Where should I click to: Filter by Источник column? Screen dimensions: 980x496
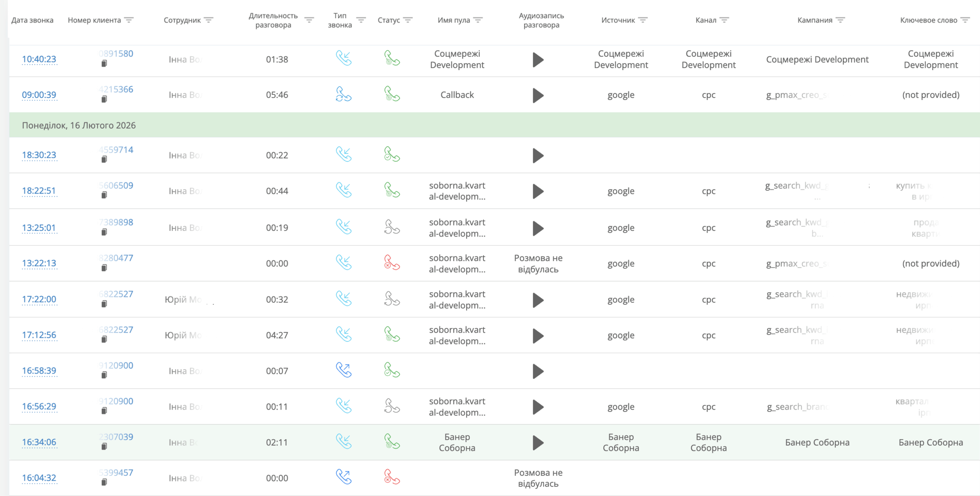pyautogui.click(x=643, y=20)
